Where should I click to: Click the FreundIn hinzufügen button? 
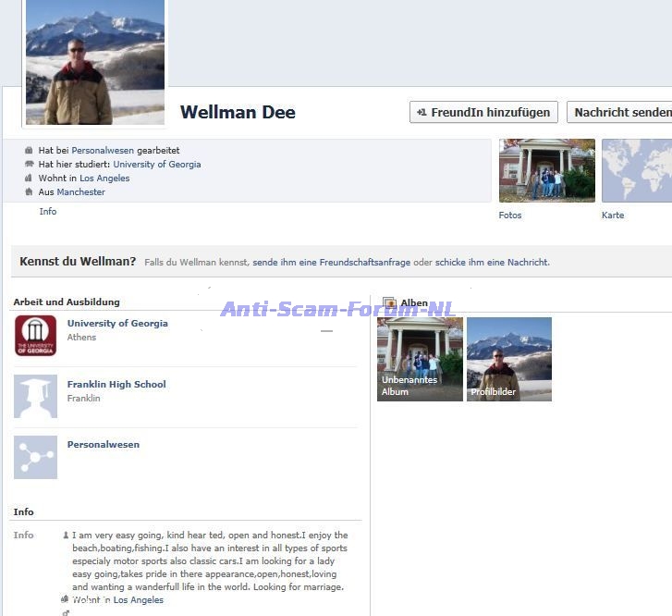tap(483, 112)
